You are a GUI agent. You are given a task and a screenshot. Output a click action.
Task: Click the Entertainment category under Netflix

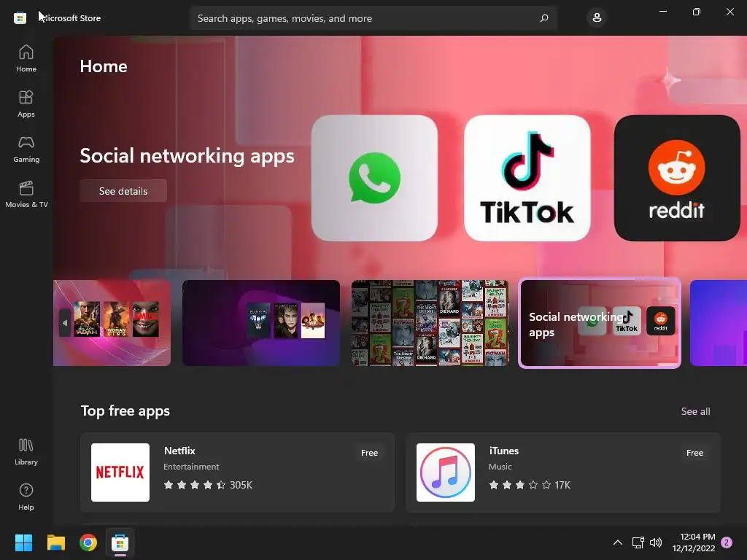pyautogui.click(x=191, y=467)
